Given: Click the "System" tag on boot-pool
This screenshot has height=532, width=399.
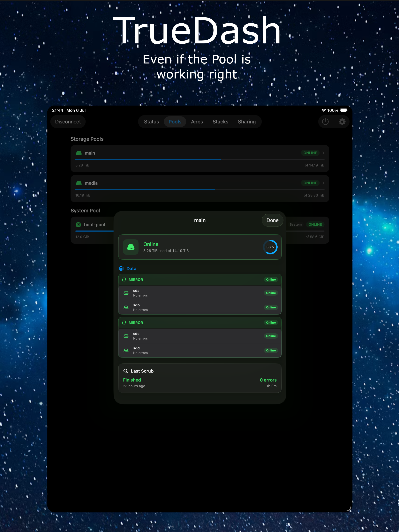Looking at the screenshot, I should (x=296, y=225).
